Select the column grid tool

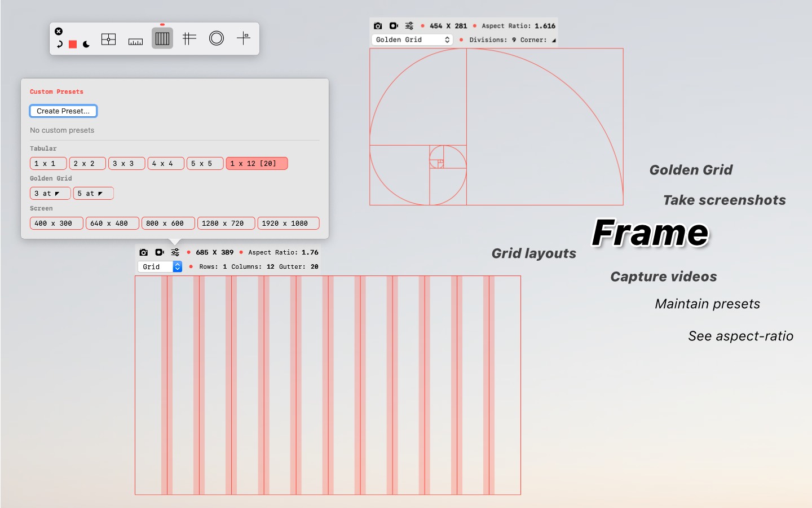click(162, 38)
